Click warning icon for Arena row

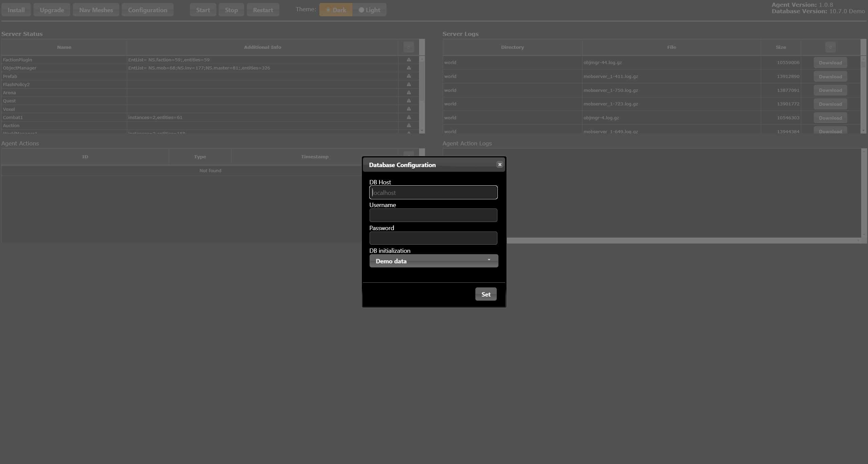[x=409, y=93]
